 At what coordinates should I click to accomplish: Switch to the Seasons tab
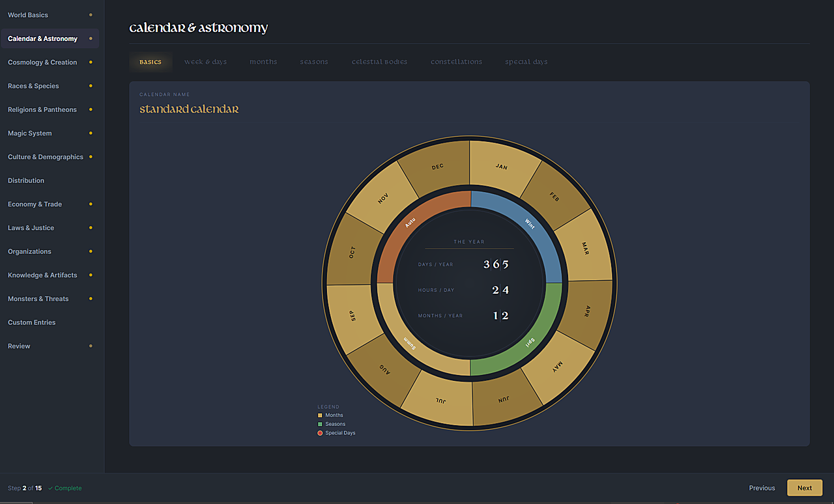pyautogui.click(x=314, y=62)
